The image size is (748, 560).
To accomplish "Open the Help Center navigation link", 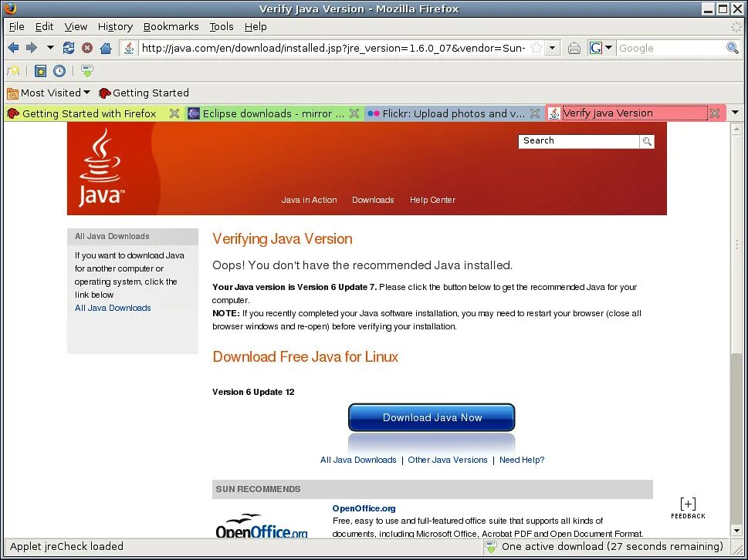I will tap(433, 201).
